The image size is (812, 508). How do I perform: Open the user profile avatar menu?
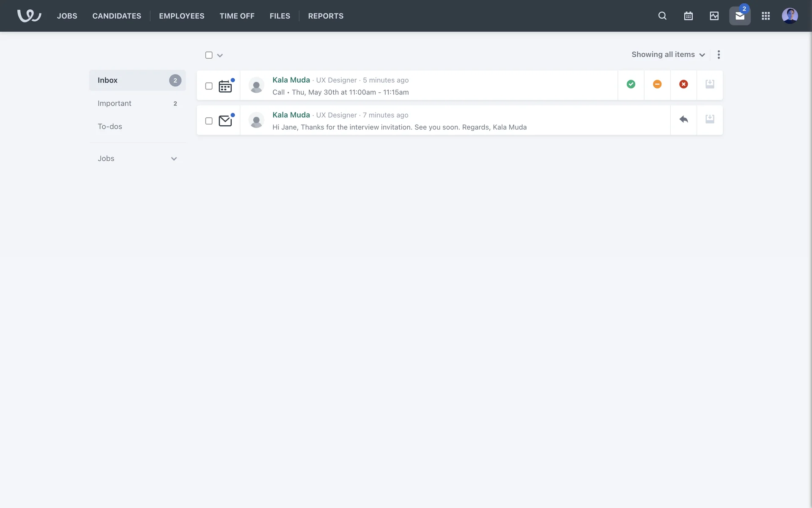pyautogui.click(x=790, y=16)
